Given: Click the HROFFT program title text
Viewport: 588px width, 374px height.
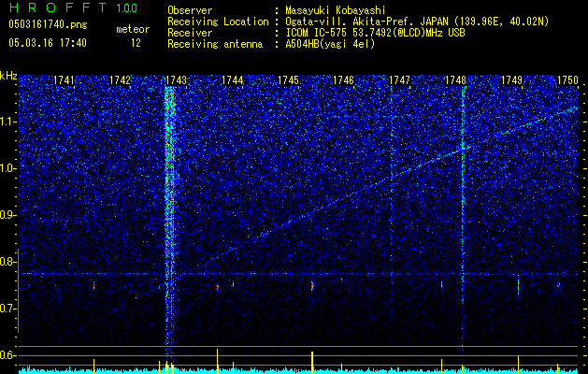Looking at the screenshot, I should [x=58, y=7].
